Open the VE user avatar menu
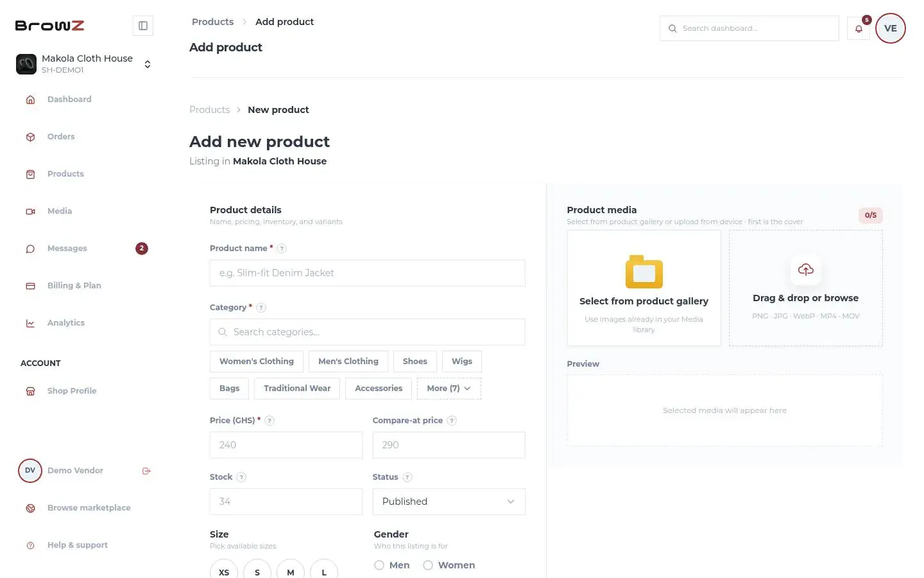The width and height of the screenshot is (924, 578). [891, 28]
